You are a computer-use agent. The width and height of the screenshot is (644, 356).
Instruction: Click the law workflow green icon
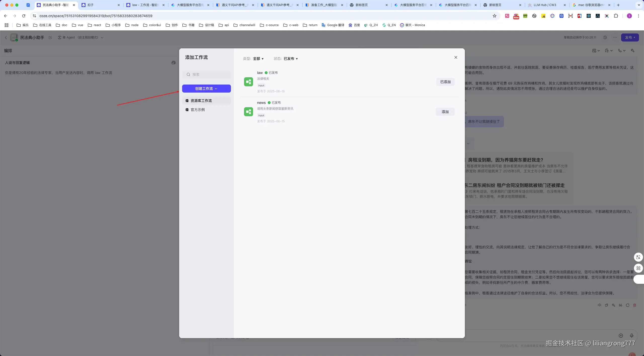point(248,82)
